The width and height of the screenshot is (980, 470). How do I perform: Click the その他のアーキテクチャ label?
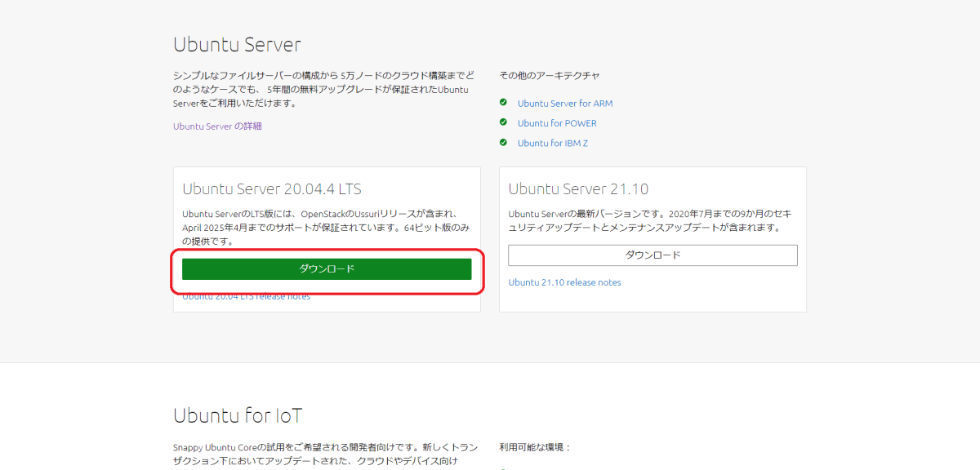(550, 75)
